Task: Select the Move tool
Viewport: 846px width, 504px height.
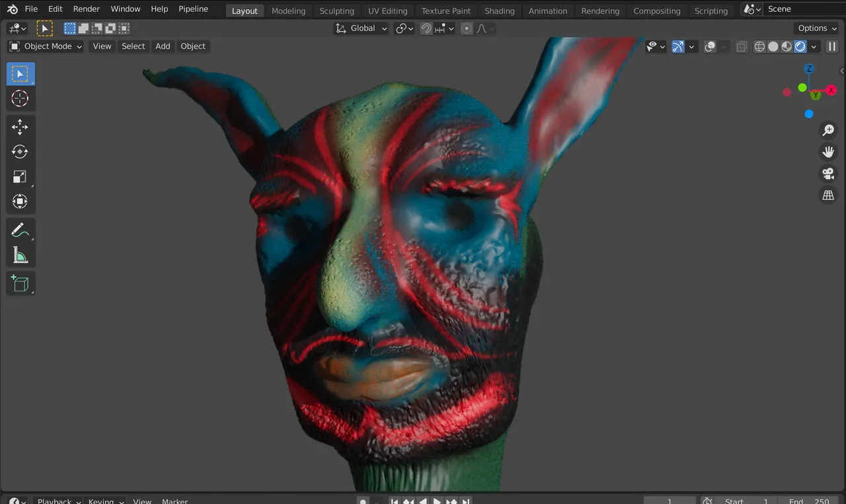Action: click(x=20, y=127)
